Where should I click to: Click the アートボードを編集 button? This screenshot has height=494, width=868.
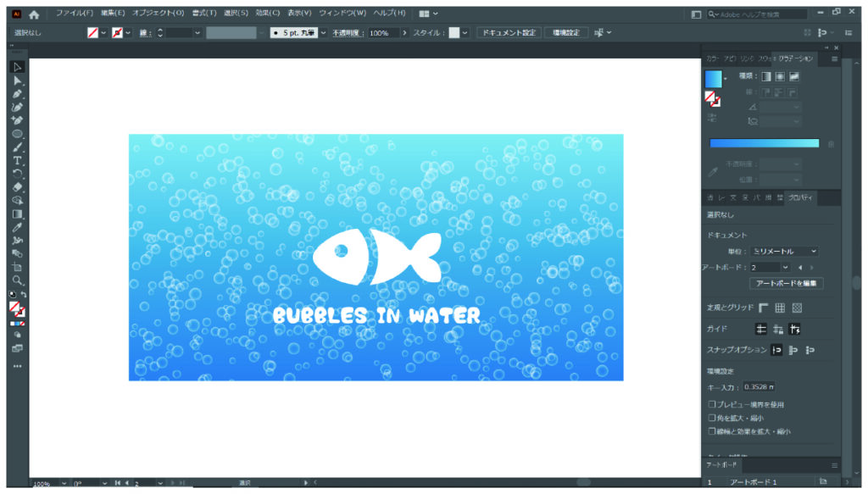(786, 283)
